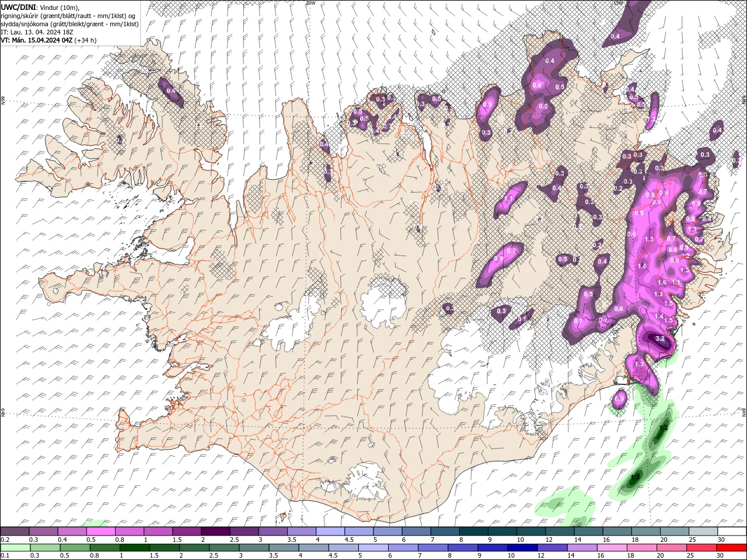This screenshot has width=747, height=560.
Task: Choose the upper legend swatch labeled 2.5
Action: click(x=244, y=531)
